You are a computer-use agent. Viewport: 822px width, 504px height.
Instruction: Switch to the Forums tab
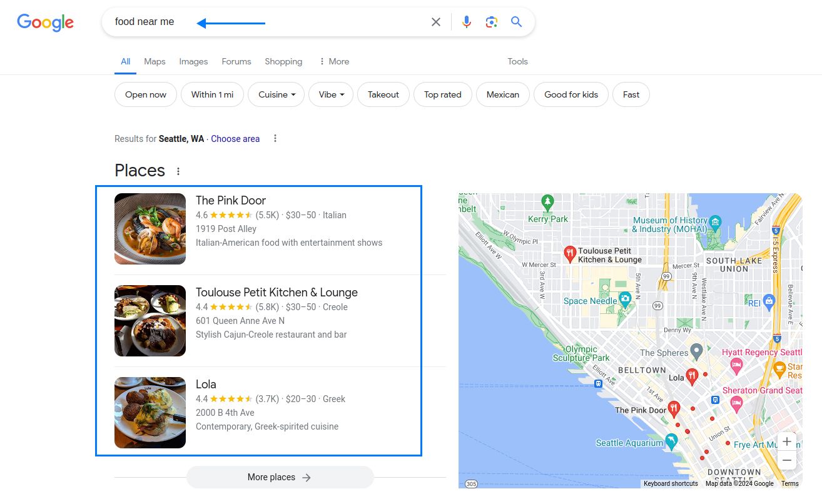[x=236, y=61]
